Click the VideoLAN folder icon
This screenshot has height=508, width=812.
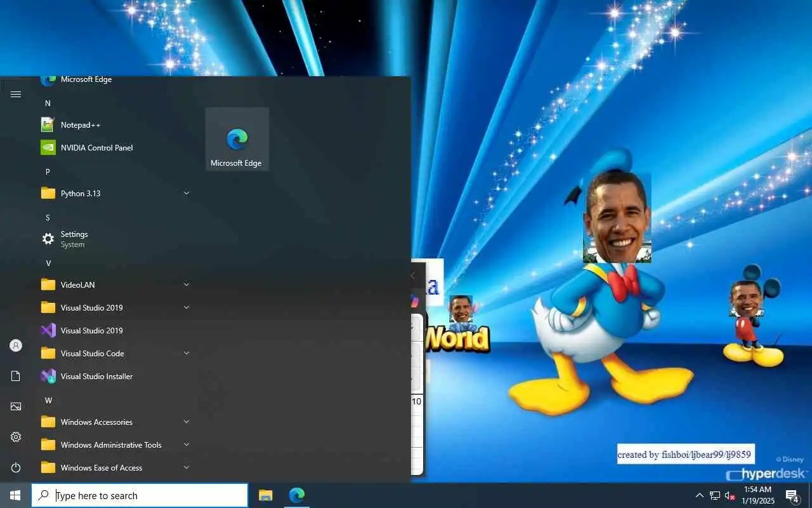(48, 285)
